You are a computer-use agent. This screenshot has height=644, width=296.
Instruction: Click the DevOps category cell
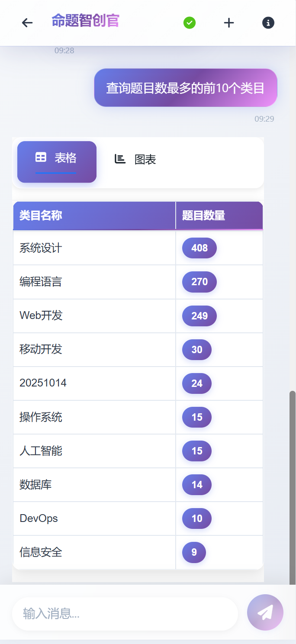(x=94, y=518)
